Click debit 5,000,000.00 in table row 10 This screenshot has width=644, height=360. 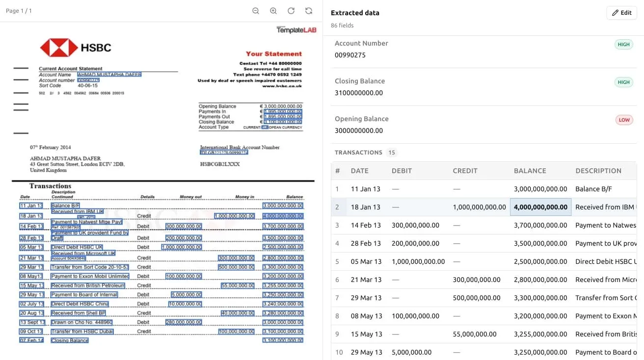click(x=412, y=352)
